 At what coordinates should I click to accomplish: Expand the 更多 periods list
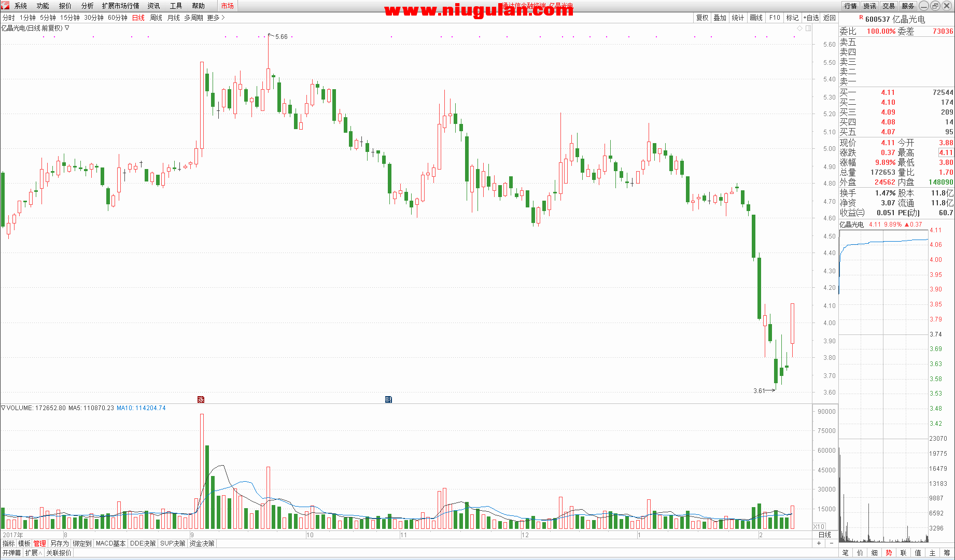coord(216,18)
